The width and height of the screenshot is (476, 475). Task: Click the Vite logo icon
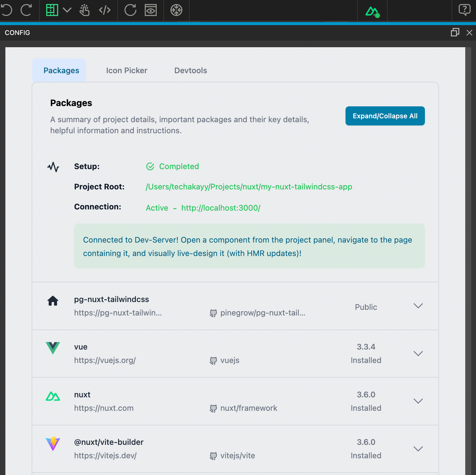pyautogui.click(x=53, y=444)
